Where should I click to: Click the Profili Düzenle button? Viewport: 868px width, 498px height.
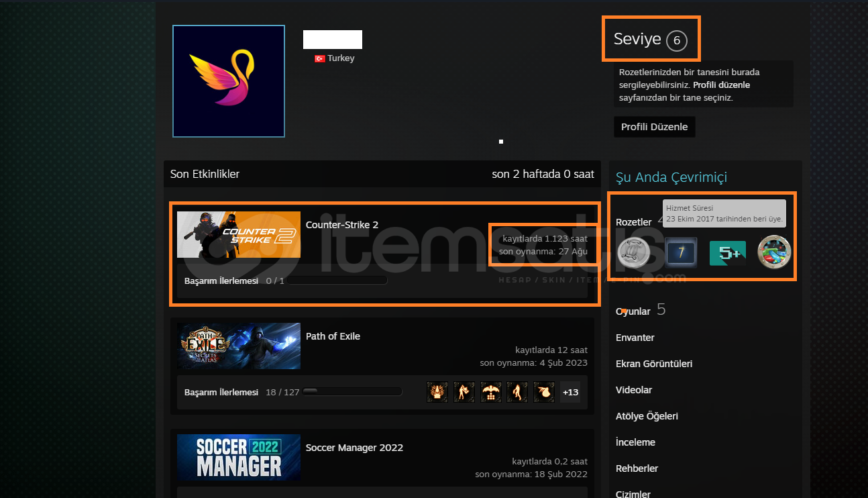pos(654,127)
